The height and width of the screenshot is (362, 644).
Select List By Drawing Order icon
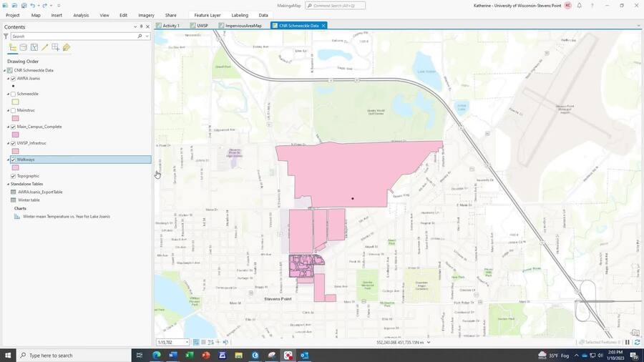13,48
